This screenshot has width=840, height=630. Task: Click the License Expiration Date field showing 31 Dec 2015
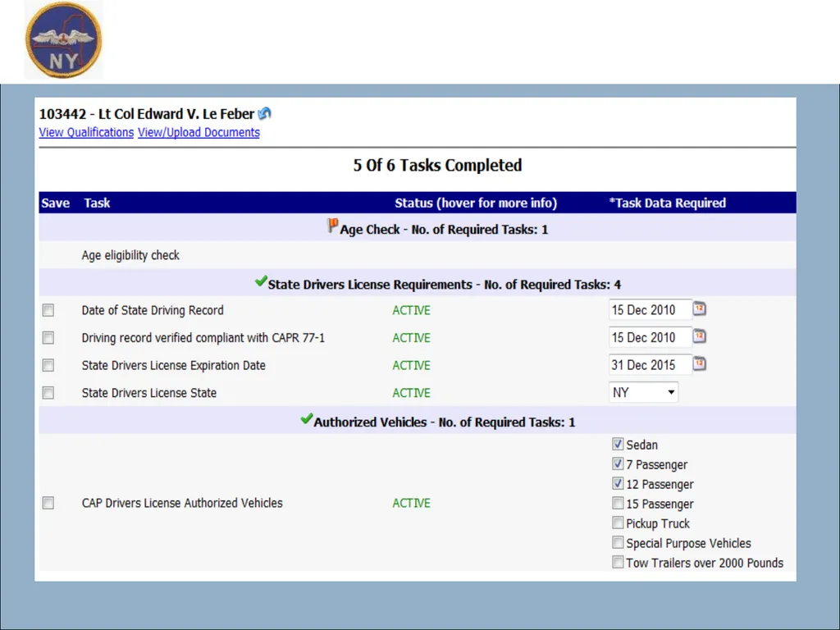click(651, 365)
